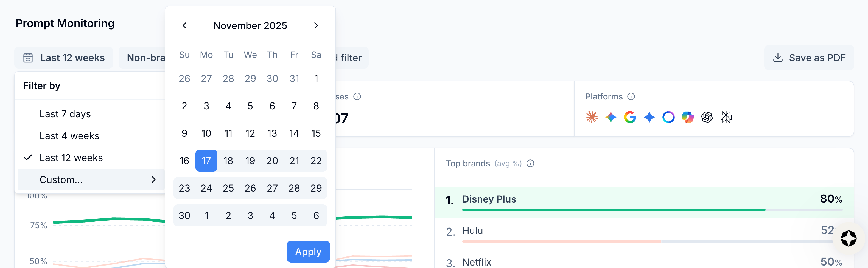Save the report as PDF
868x268 pixels.
(x=809, y=58)
